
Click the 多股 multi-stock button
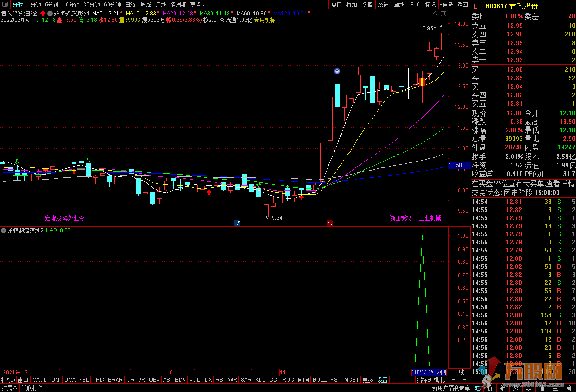click(367, 5)
